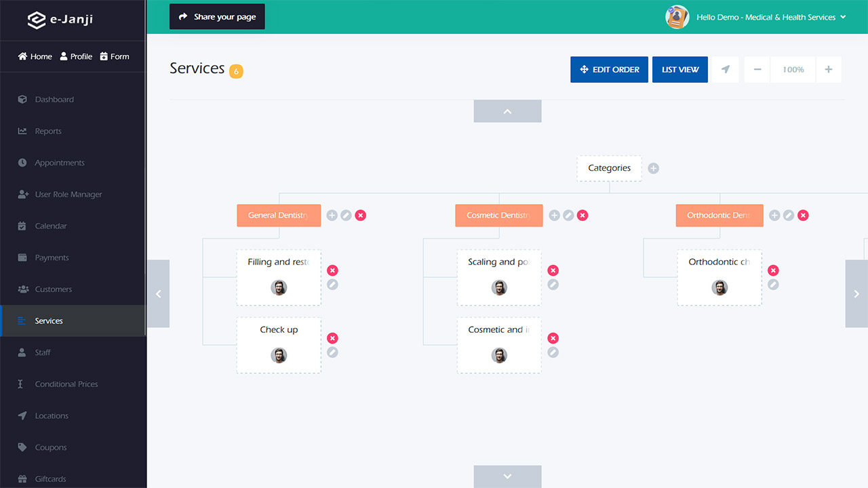The image size is (868, 488).
Task: Edit General Dentistry category pencil icon
Action: pyautogui.click(x=346, y=215)
